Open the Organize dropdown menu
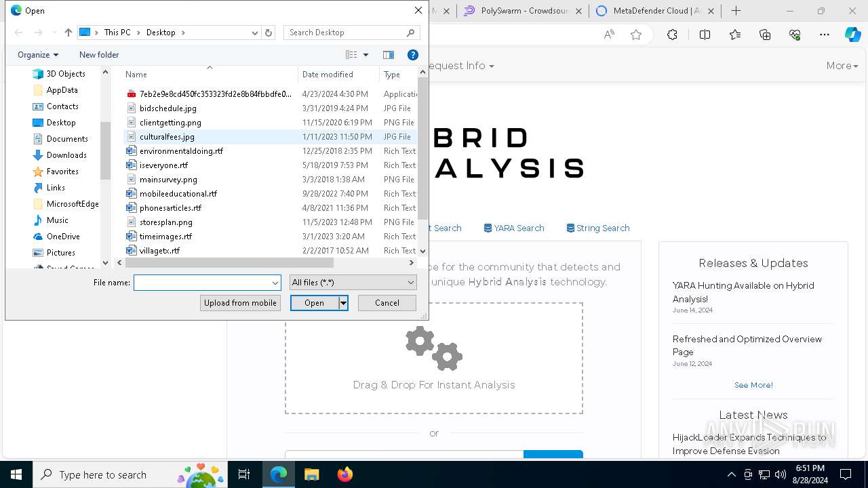868x488 pixels. click(x=38, y=55)
